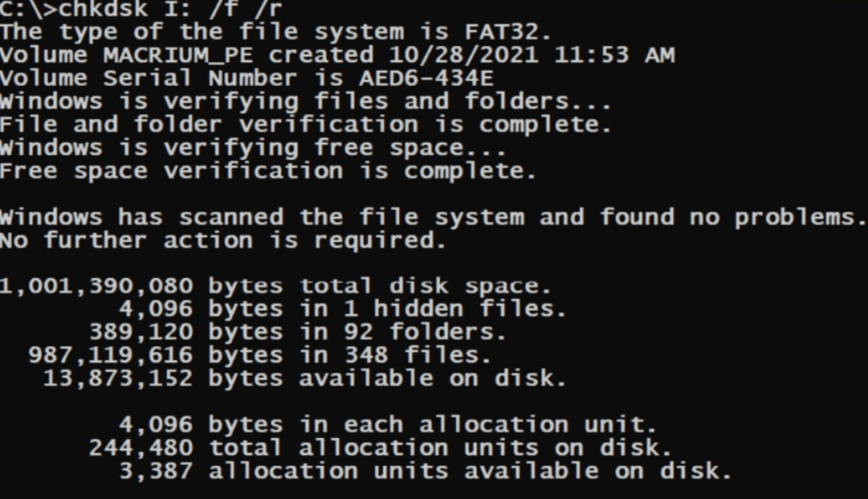Click the 'found no problems' message line
The height and width of the screenshot is (499, 868).
tap(433, 217)
